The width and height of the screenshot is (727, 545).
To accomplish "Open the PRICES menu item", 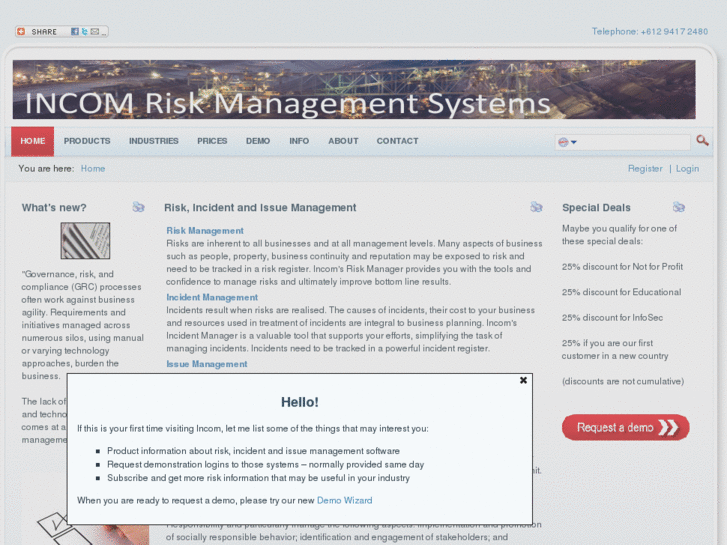I will pyautogui.click(x=212, y=141).
